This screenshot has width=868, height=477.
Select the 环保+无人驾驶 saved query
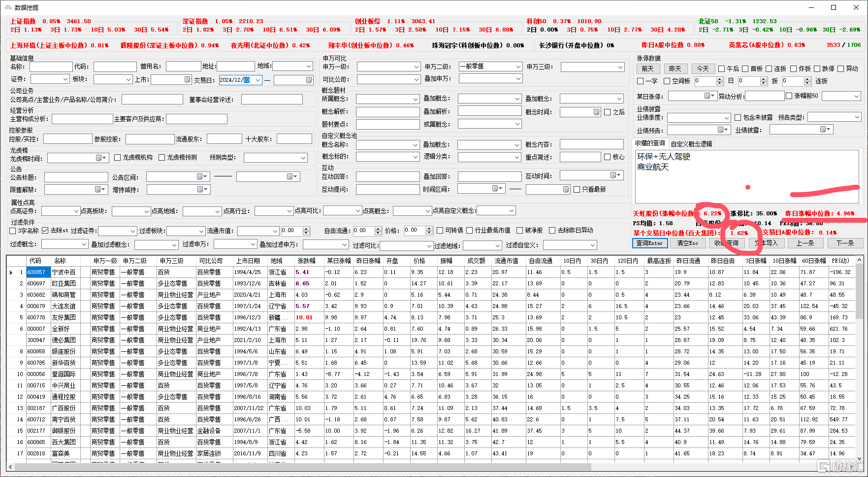click(x=664, y=156)
